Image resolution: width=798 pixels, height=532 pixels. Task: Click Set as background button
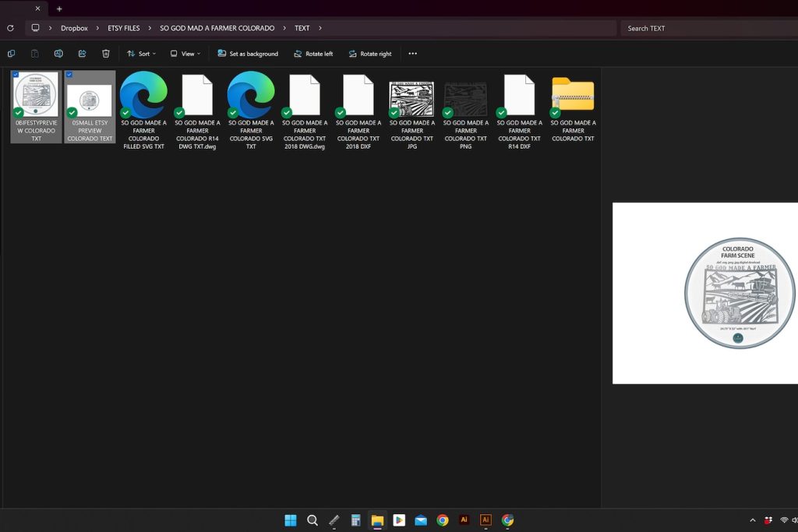click(x=248, y=54)
